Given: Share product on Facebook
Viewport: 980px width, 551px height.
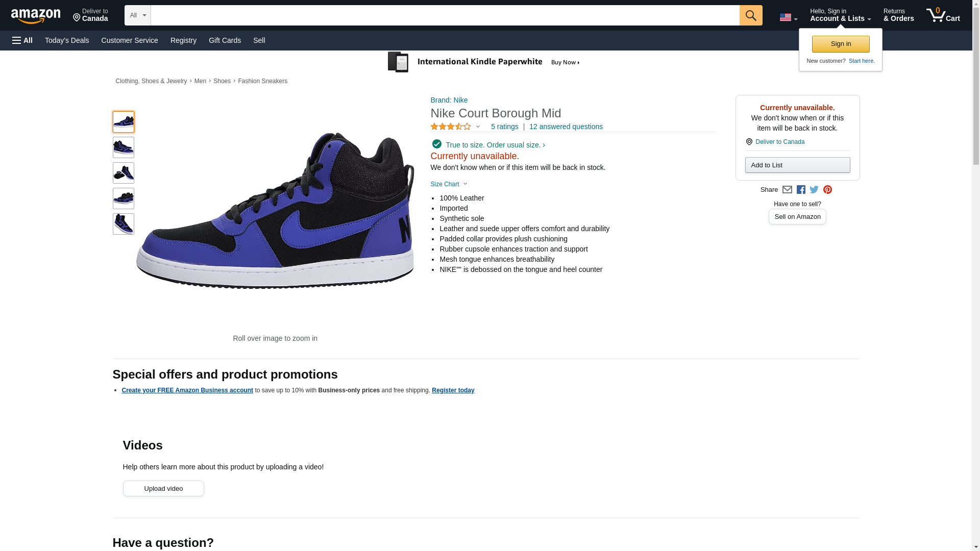Looking at the screenshot, I should click(801, 190).
